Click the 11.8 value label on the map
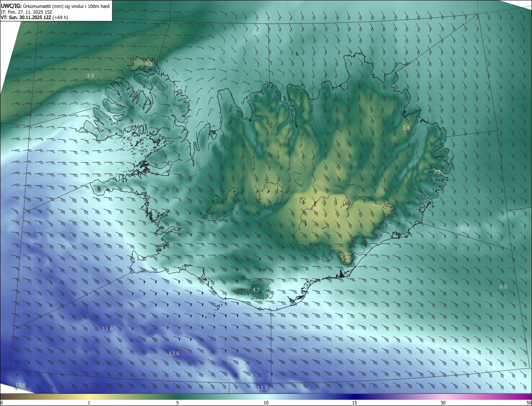532x406 pixels. [20, 385]
